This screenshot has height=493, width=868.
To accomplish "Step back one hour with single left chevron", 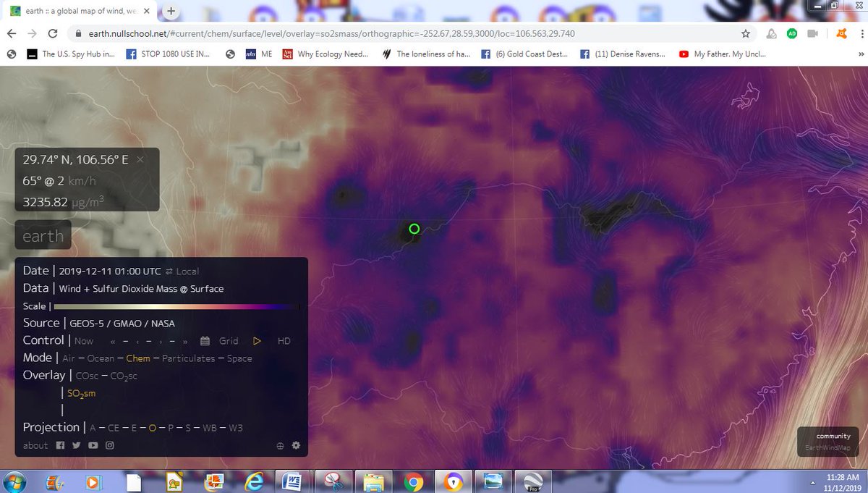I will tap(137, 341).
